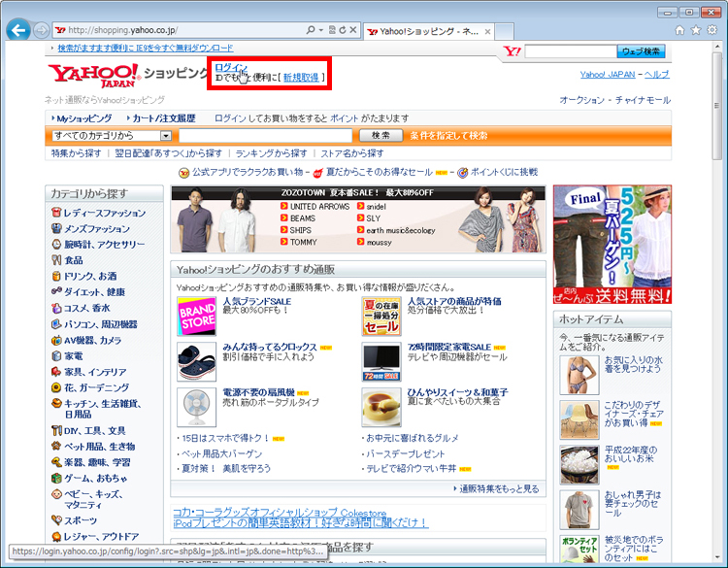Open IE9 free download link at top
728x568 pixels.
(146, 48)
